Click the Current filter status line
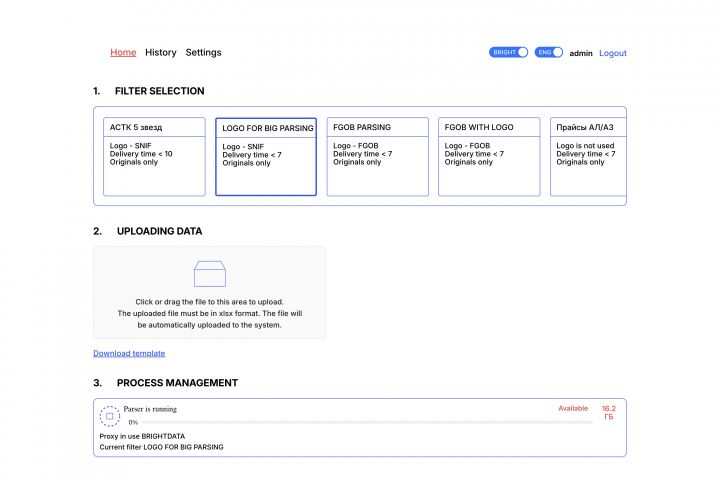The width and height of the screenshot is (720, 480). point(162,447)
